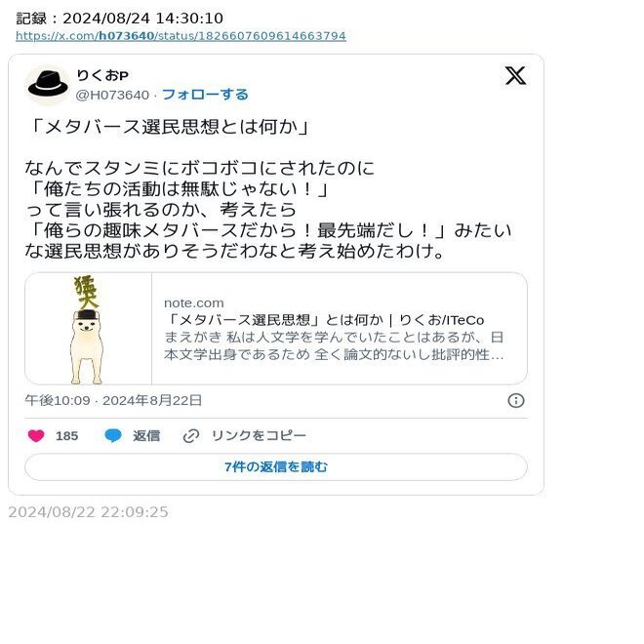Click the black hat profile avatar
The image size is (644, 644).
click(48, 85)
